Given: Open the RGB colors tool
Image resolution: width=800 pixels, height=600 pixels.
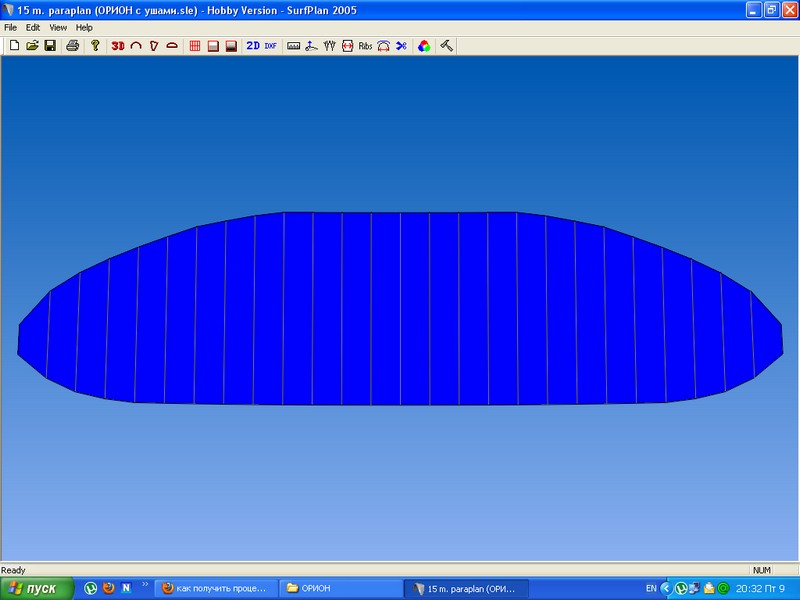Looking at the screenshot, I should tap(424, 46).
